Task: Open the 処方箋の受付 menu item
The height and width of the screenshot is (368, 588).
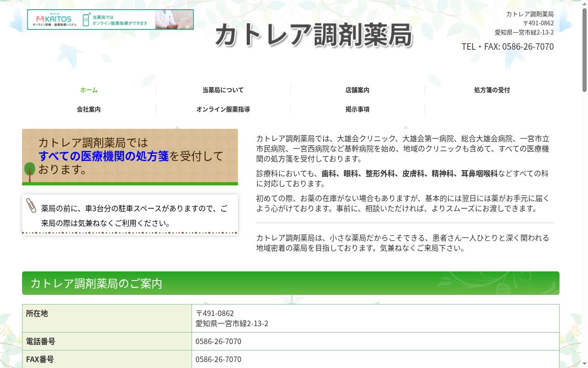Action: point(492,90)
